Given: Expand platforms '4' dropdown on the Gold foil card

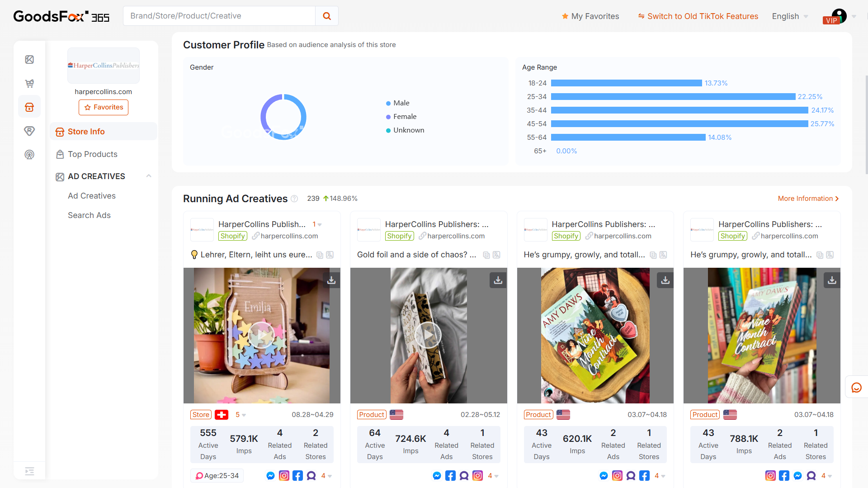Looking at the screenshot, I should 493,476.
